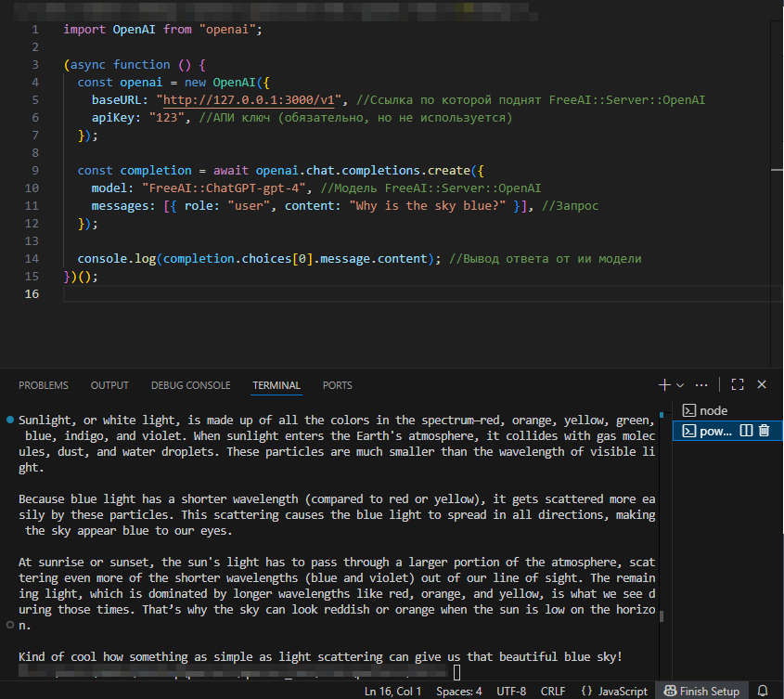Split the powershell terminal

(x=746, y=431)
